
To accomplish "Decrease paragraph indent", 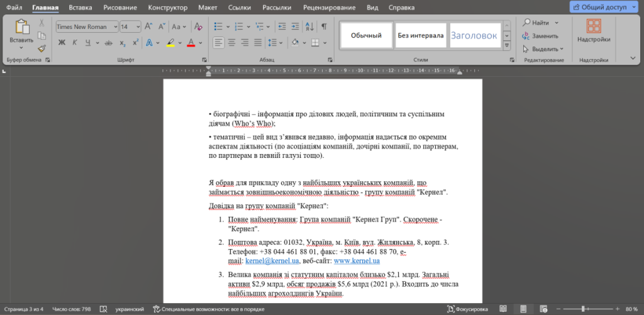I will (282, 26).
